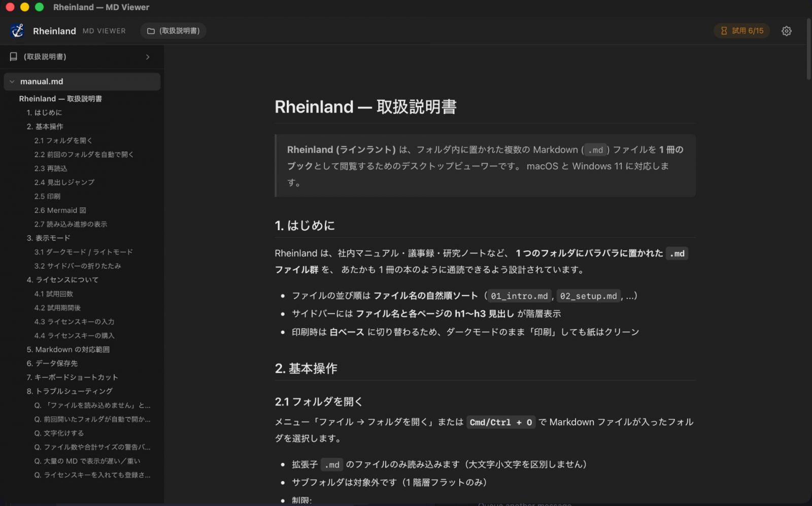Click the hourglass trial 6/15 badge

742,31
